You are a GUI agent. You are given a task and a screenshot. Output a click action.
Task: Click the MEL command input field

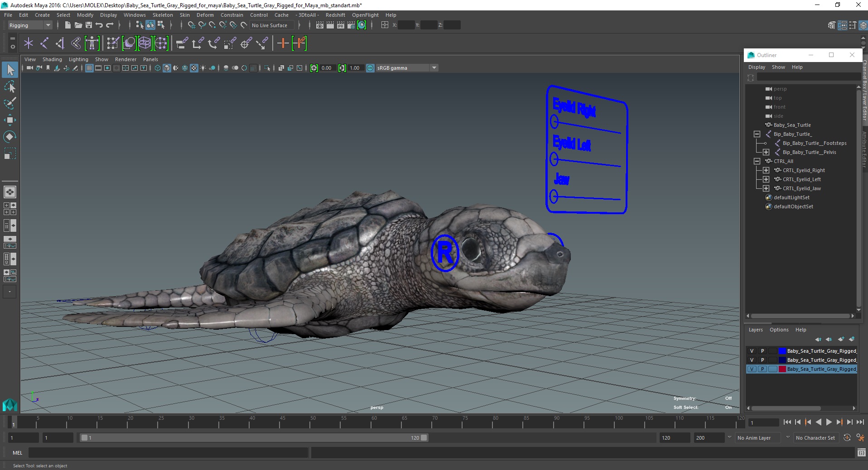(x=168, y=453)
